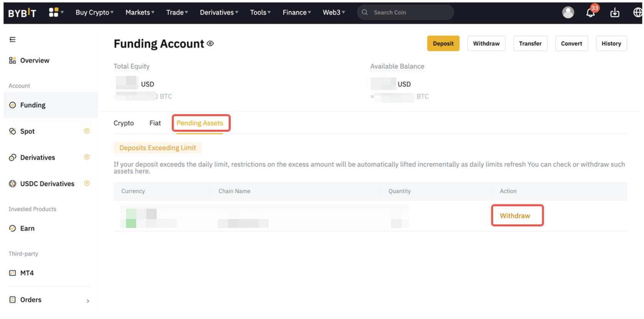Open the user profile avatar
The image size is (644, 319).
coord(568,12)
